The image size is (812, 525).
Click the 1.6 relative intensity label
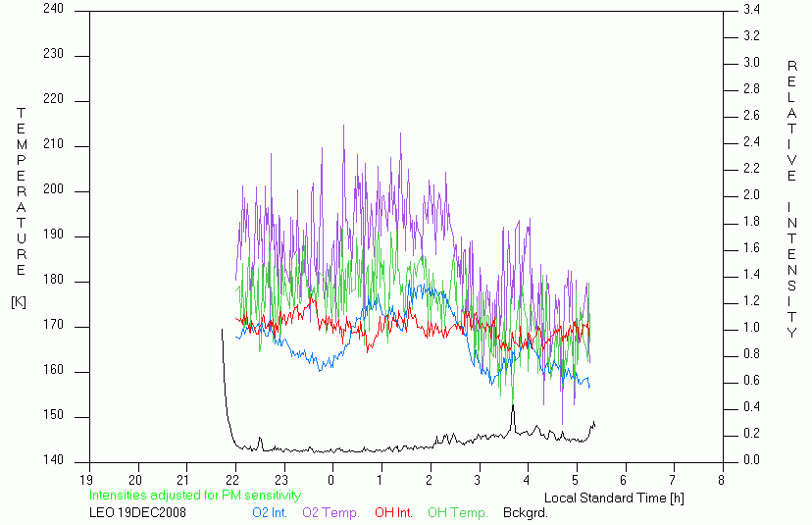pos(751,247)
